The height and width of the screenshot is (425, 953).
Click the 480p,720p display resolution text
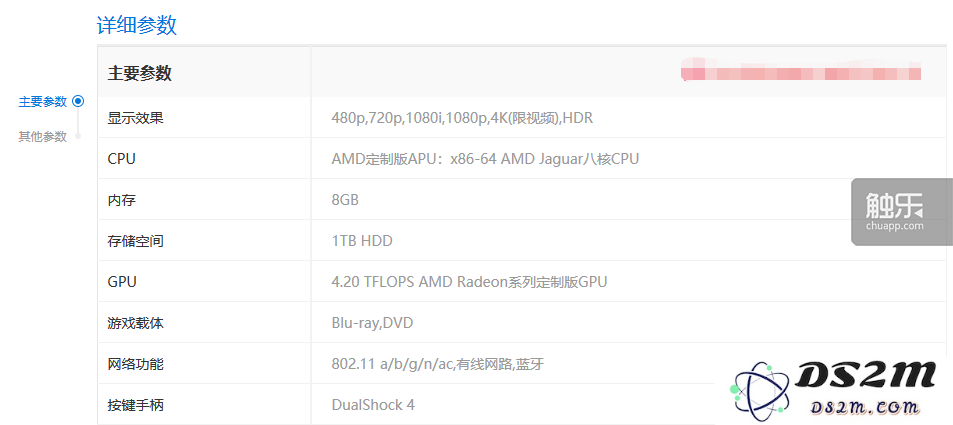point(462,118)
